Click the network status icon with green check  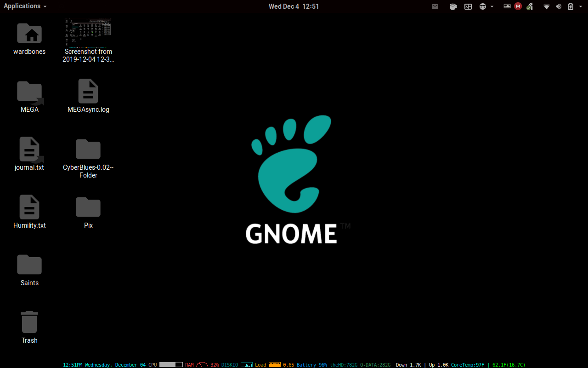(530, 6)
